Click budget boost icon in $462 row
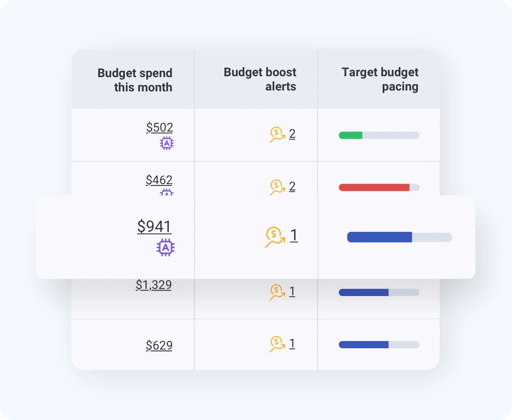Viewport: 512px width, 420px height. (277, 187)
